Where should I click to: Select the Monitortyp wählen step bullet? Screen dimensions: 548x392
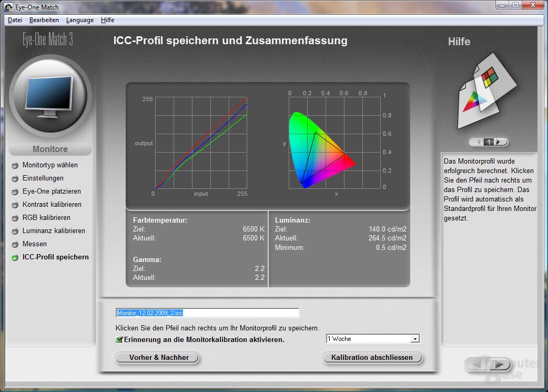point(15,165)
